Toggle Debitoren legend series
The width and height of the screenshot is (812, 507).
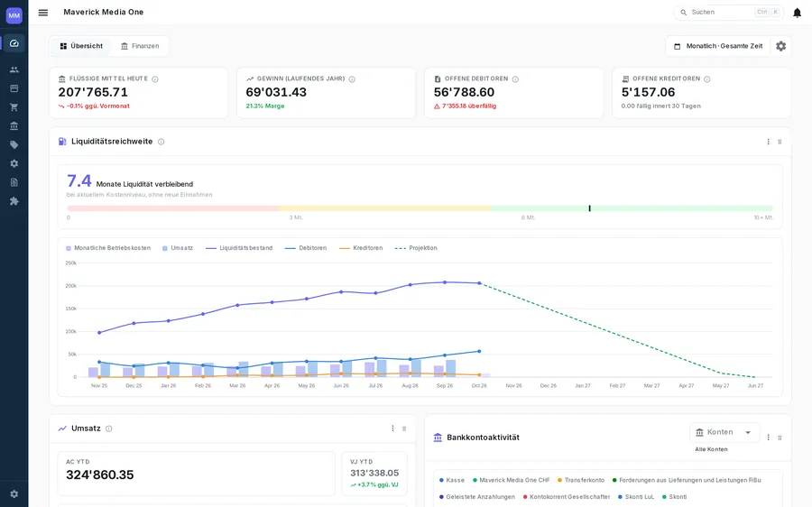tap(306, 248)
